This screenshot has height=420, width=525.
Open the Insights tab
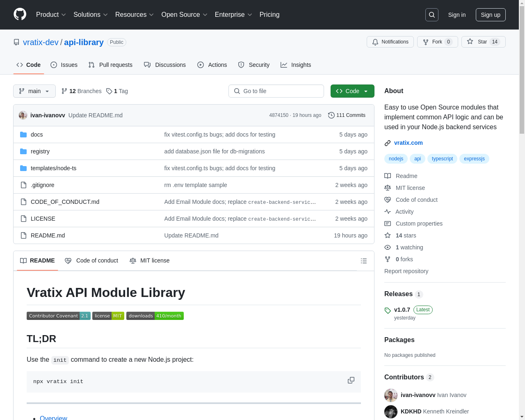coord(296,65)
